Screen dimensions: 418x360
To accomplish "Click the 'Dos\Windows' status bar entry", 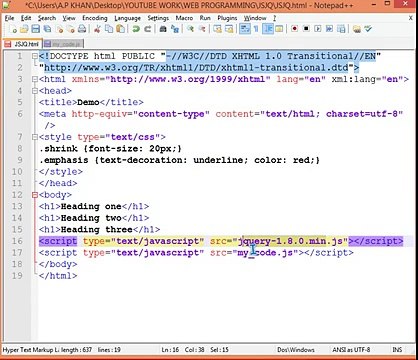I will (296, 350).
